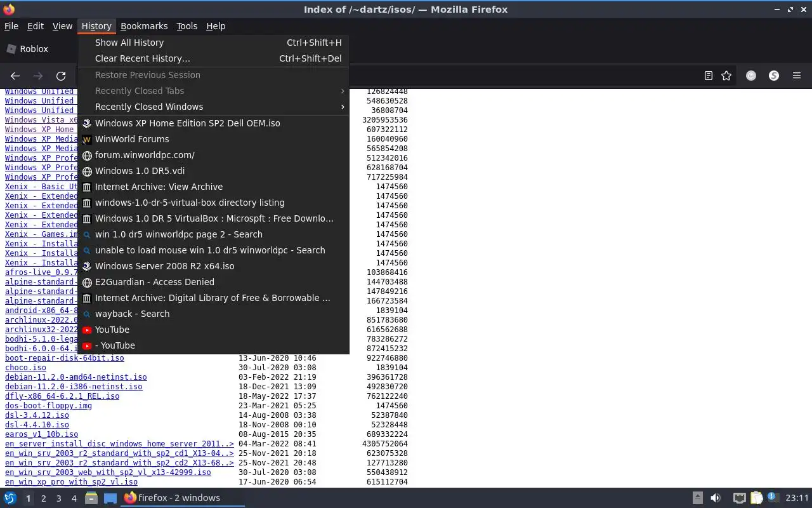The width and height of the screenshot is (812, 508).
Task: Select Show All History
Action: pos(213,43)
